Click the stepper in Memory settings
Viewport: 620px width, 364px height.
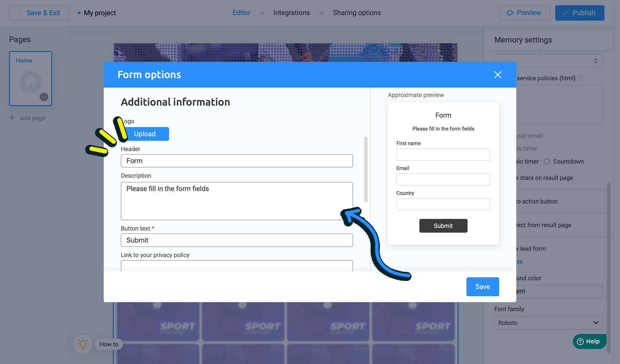[595, 61]
